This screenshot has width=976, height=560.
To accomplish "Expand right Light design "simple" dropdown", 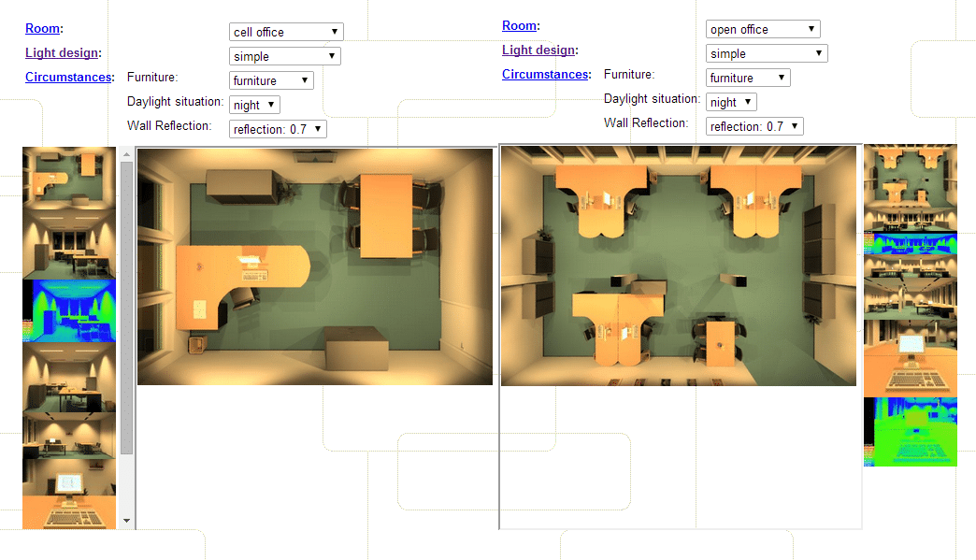I will [767, 54].
